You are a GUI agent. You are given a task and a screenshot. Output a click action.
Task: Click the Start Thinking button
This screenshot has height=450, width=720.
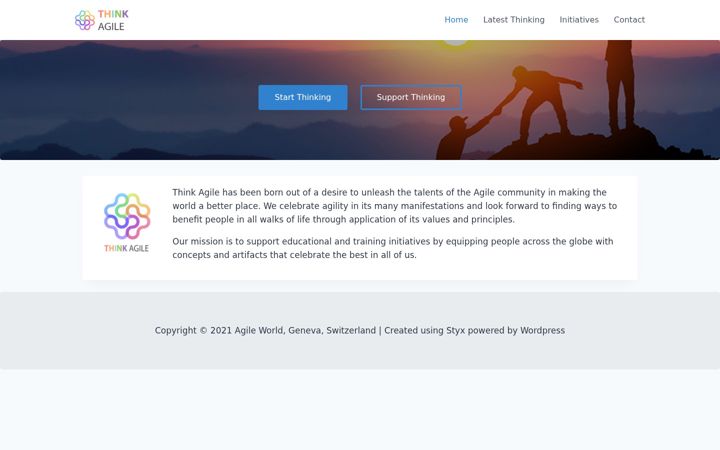(x=303, y=97)
